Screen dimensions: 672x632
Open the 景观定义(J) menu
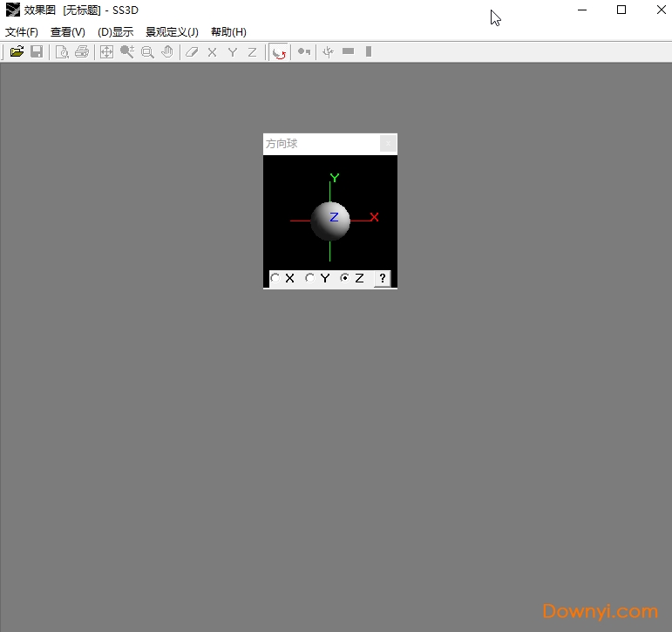coord(172,32)
